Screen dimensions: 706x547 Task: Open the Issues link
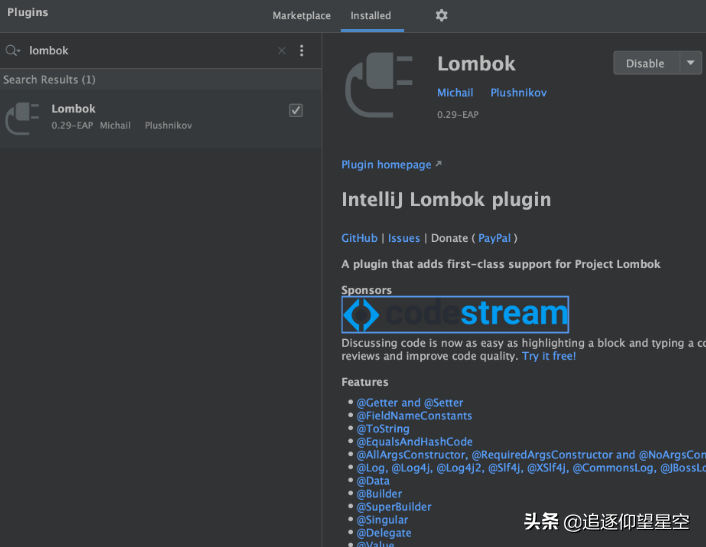(x=404, y=238)
